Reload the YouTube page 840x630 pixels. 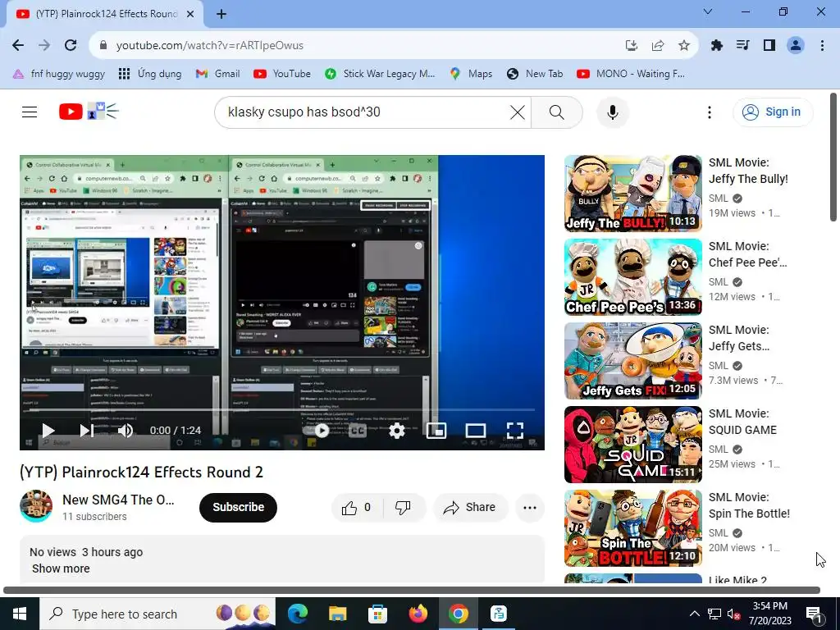tap(71, 46)
